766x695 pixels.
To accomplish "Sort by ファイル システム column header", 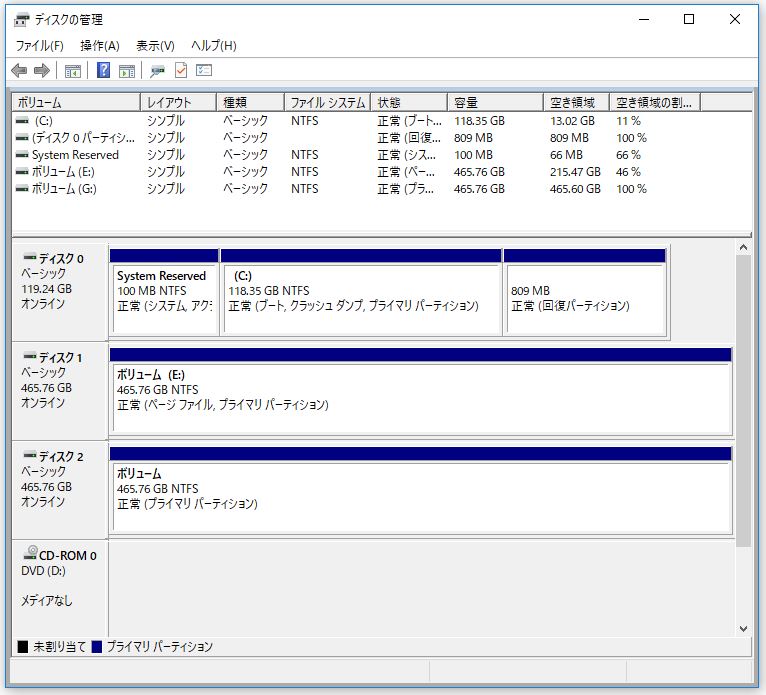I will click(x=327, y=103).
